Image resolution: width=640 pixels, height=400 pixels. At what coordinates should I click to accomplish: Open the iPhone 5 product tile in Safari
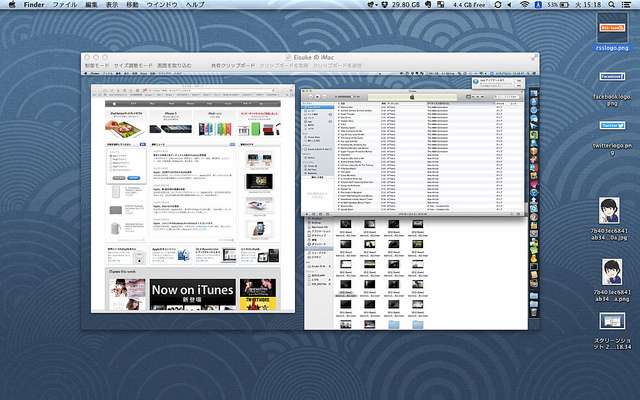pyautogui.click(x=171, y=124)
